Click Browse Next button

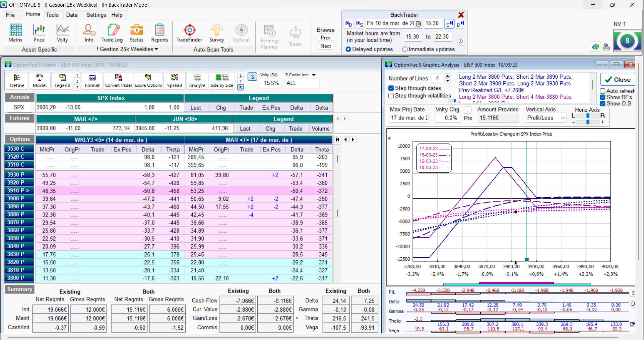point(326,46)
